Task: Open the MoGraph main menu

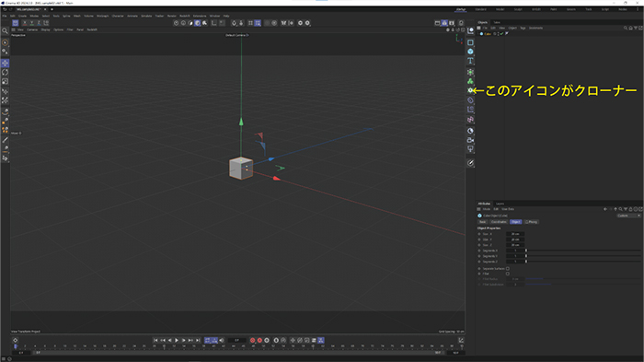Action: 103,16
